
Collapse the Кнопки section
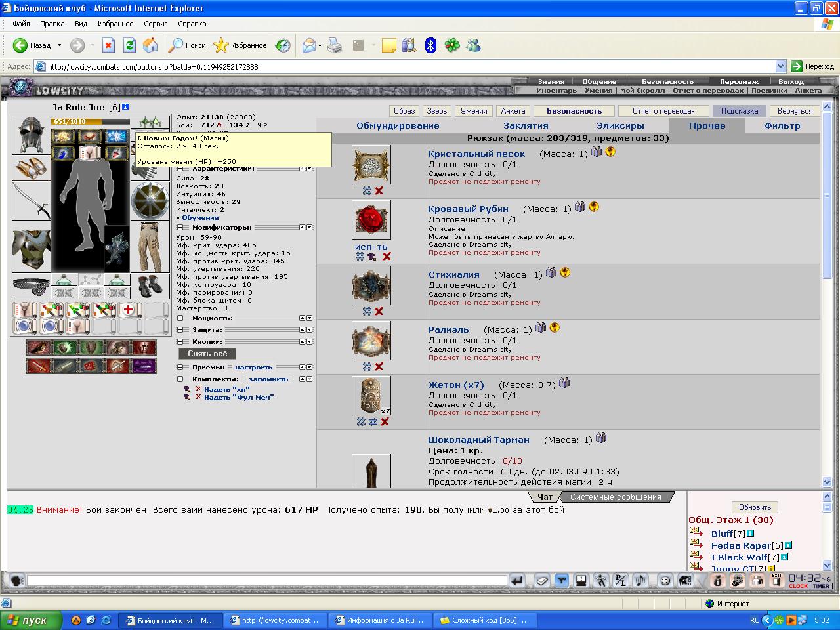point(180,342)
